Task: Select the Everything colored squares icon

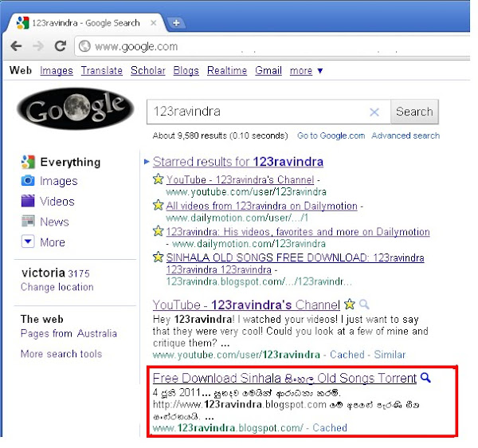Action: click(28, 162)
